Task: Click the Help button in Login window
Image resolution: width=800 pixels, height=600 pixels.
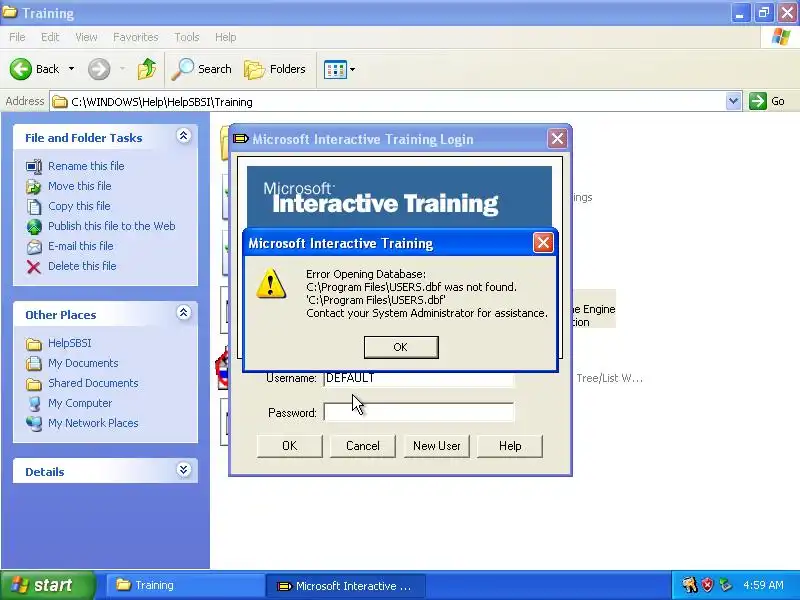Action: click(x=510, y=446)
